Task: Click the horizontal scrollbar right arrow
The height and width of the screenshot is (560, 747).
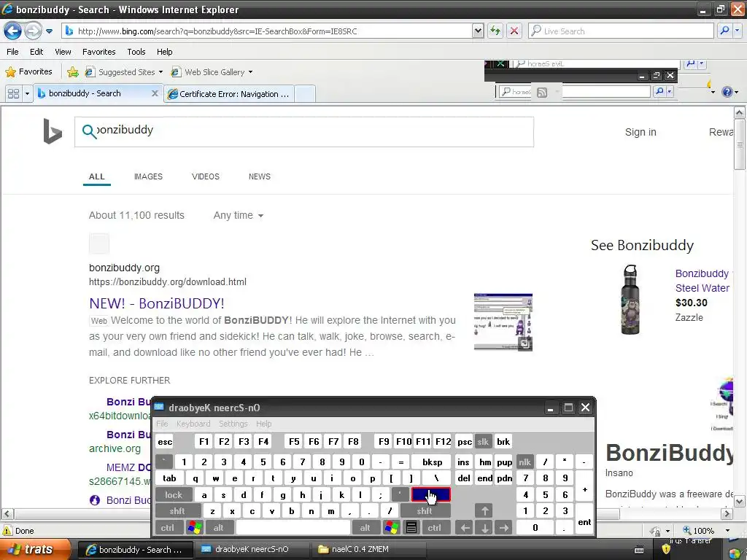Action: pos(727,514)
